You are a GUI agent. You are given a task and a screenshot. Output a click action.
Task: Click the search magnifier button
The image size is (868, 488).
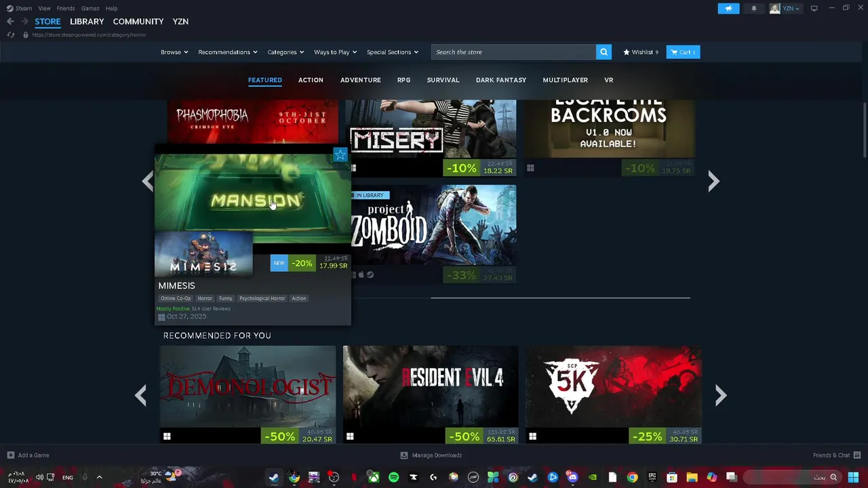604,52
